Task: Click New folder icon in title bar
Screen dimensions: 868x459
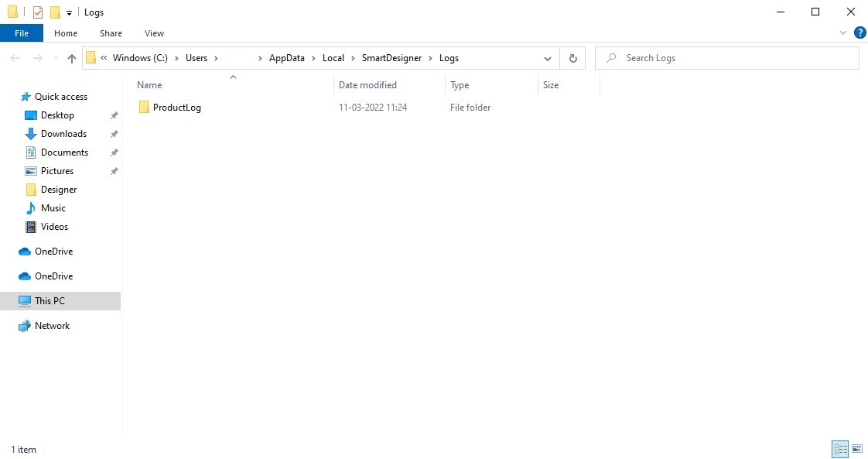Action: click(x=55, y=12)
